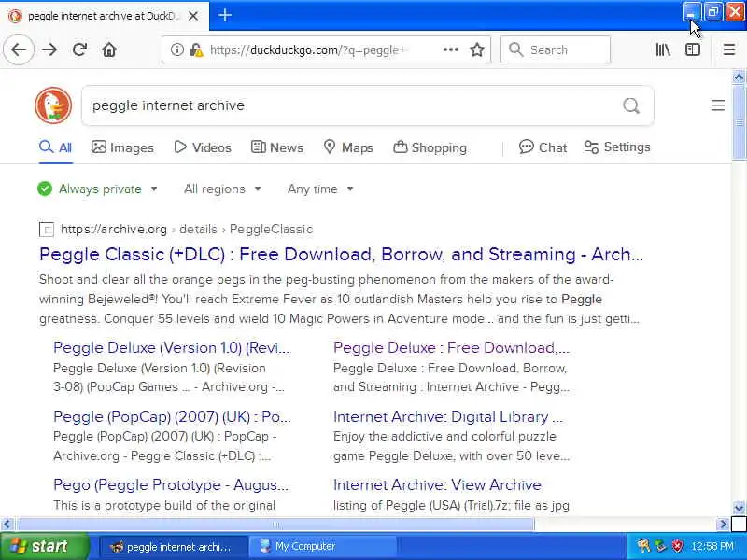The image size is (747, 560).
Task: Open Peggle Deluxe : Free Download sublink
Action: (x=451, y=347)
